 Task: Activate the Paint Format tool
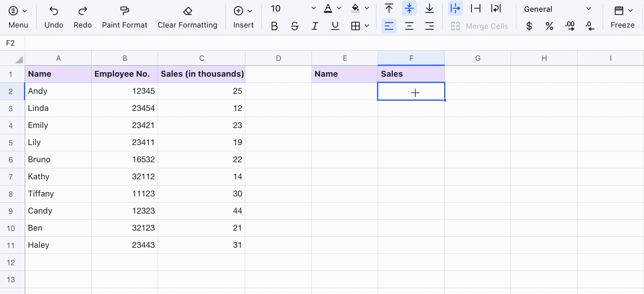[124, 16]
